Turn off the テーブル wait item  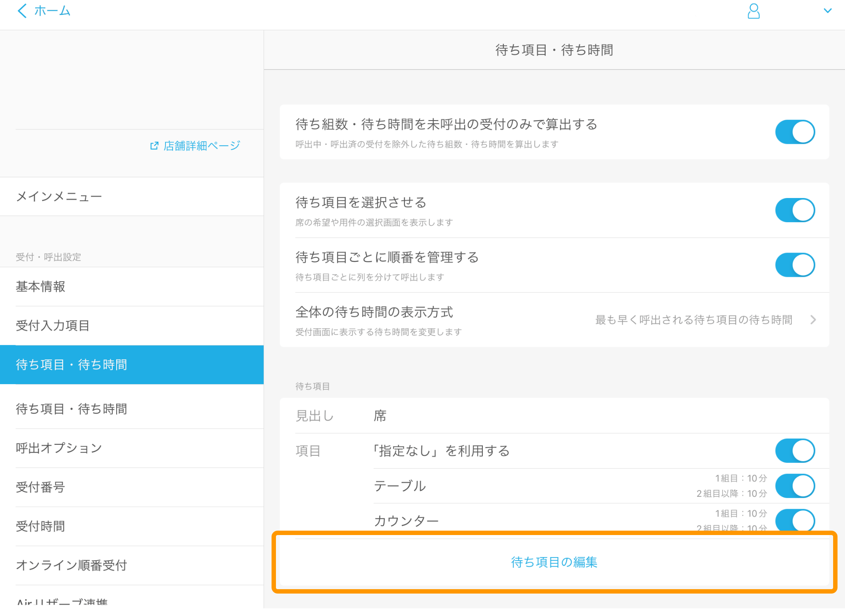click(x=795, y=486)
